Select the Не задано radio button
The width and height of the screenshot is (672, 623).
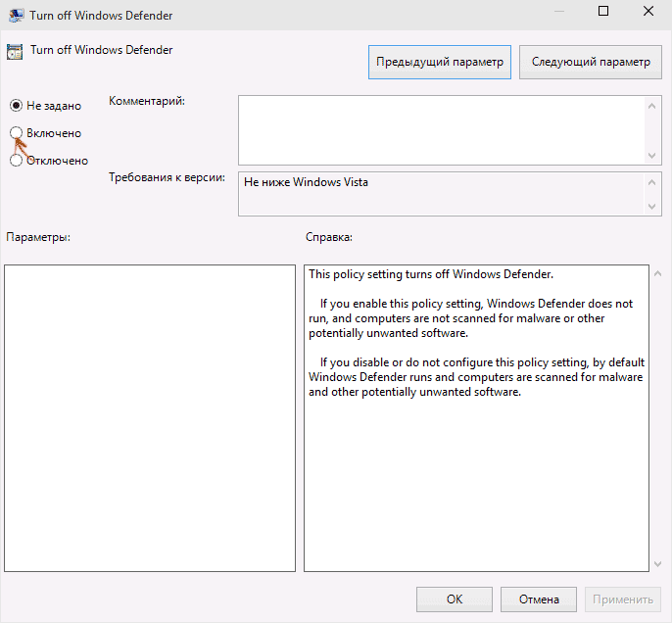pos(16,105)
